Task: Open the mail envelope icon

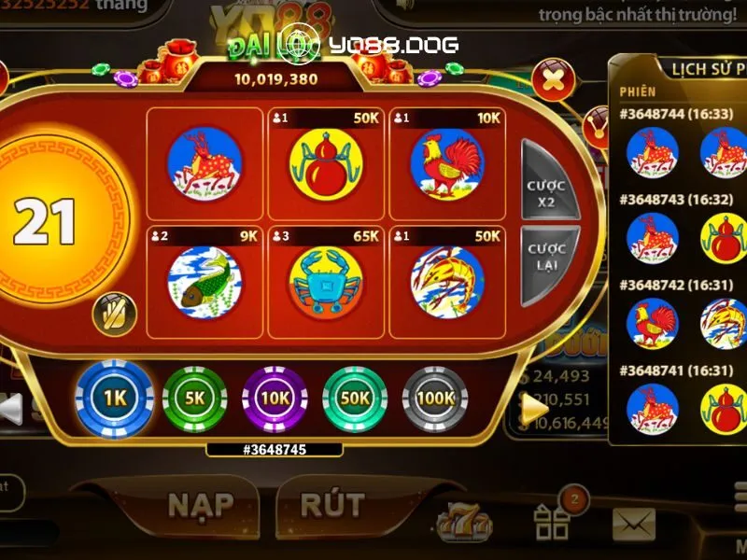Action: pos(634,524)
